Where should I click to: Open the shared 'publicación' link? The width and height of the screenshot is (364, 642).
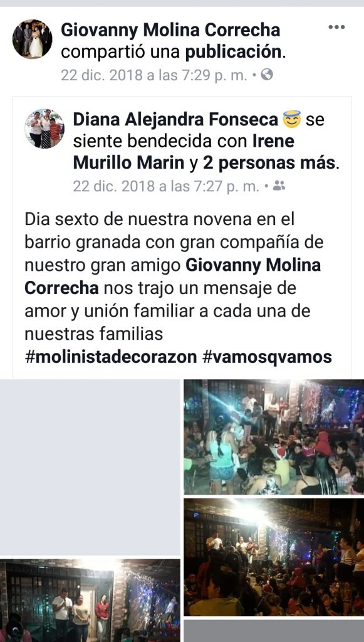tap(233, 53)
